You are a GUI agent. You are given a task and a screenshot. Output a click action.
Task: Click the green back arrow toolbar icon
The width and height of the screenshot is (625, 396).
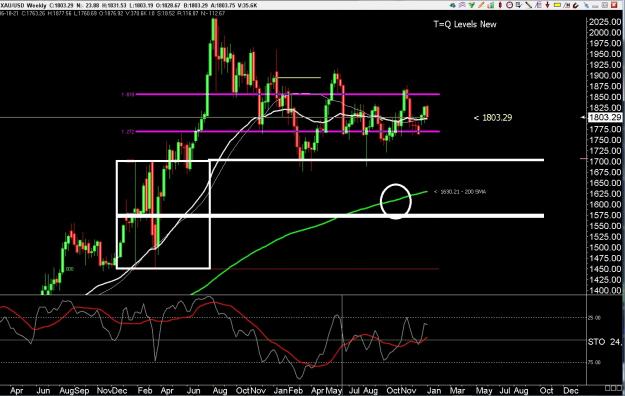click(452, 5)
